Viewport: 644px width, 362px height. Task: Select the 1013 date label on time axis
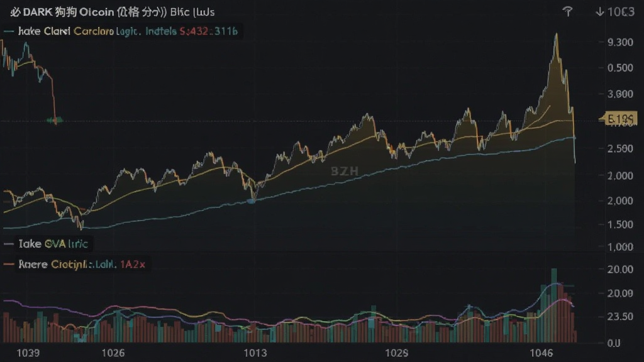(255, 353)
